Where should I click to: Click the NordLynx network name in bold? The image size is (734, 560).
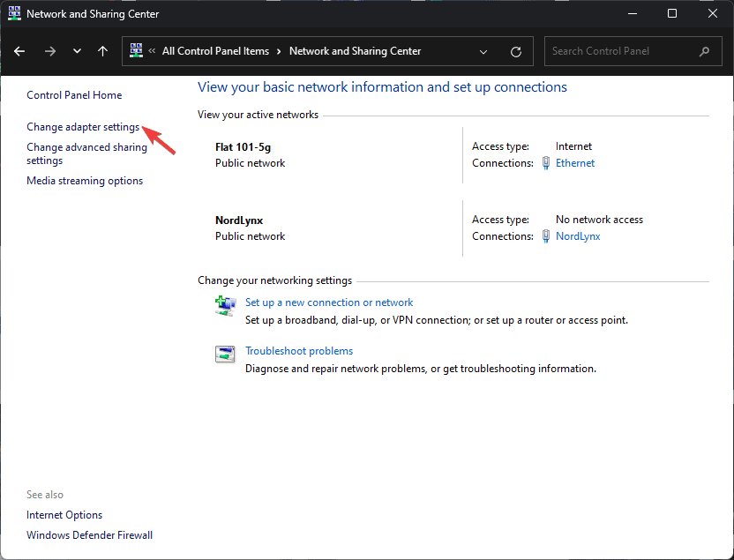239,220
